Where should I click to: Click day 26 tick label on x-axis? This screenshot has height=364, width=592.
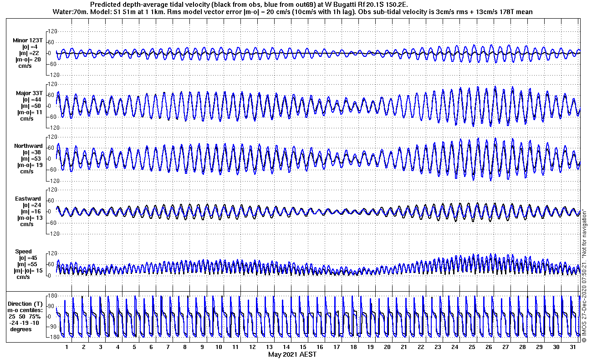(488, 347)
